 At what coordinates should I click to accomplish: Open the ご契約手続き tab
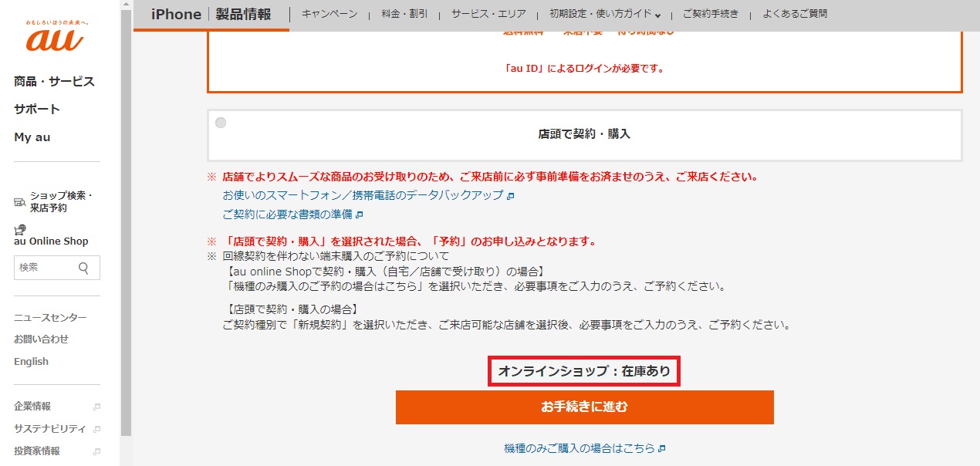(711, 14)
